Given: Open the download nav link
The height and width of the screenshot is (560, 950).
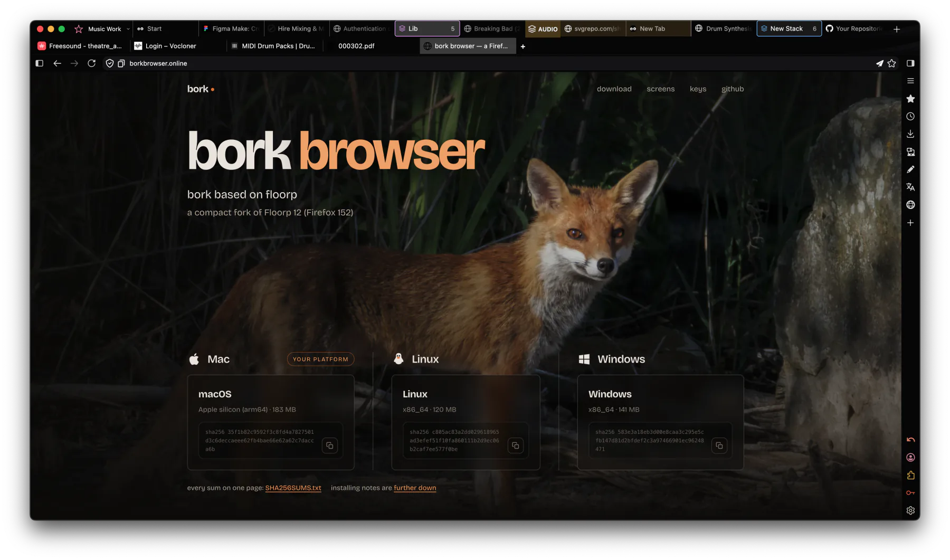Looking at the screenshot, I should [x=614, y=89].
